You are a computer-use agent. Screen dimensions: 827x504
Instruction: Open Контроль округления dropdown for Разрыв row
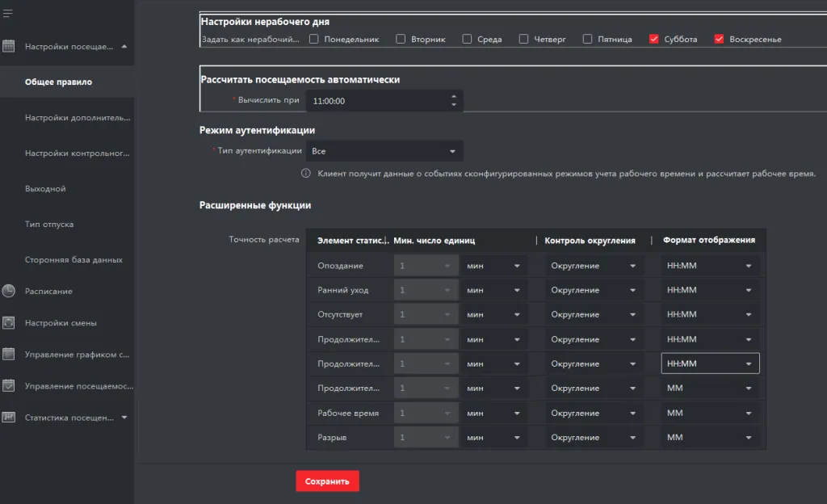594,438
